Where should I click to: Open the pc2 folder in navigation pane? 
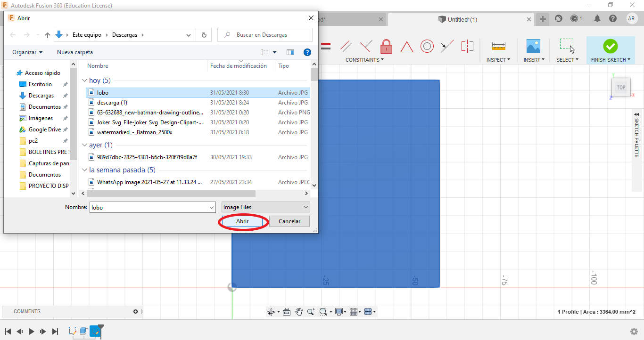tap(33, 141)
